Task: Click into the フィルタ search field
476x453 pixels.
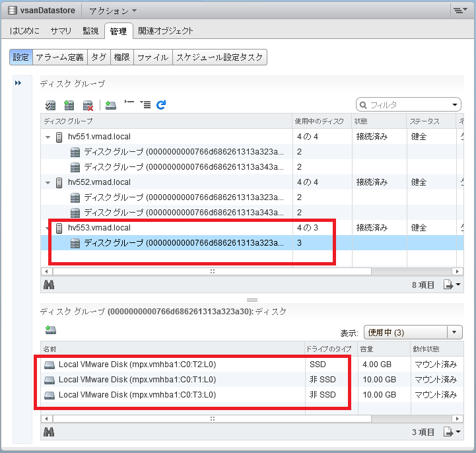Action: 408,105
